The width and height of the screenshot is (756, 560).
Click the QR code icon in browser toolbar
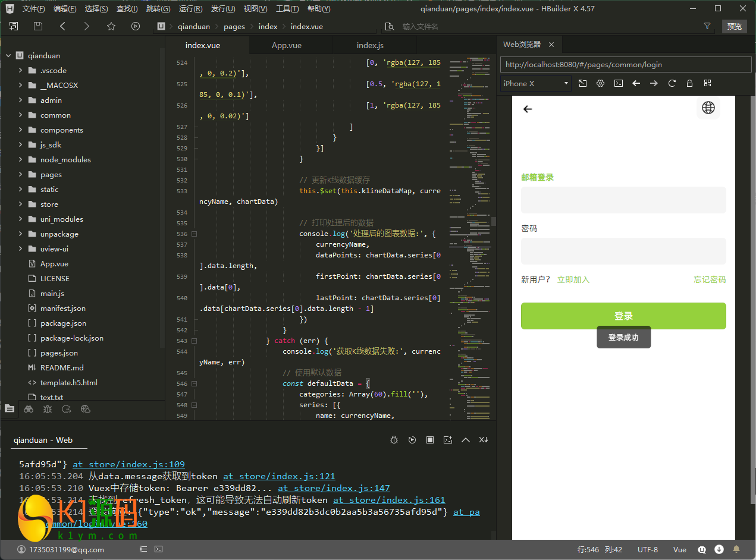pos(707,83)
